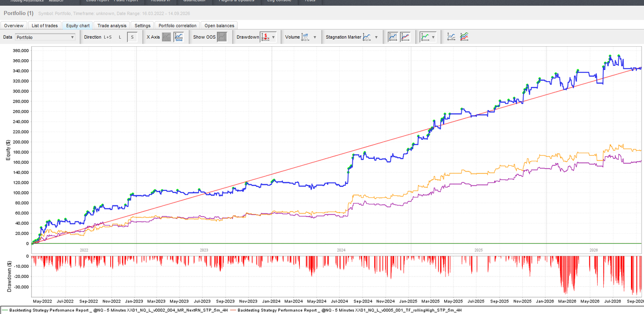Screen dimensions: 644x314
Task: Switch to the Overview tab
Action: (14, 26)
